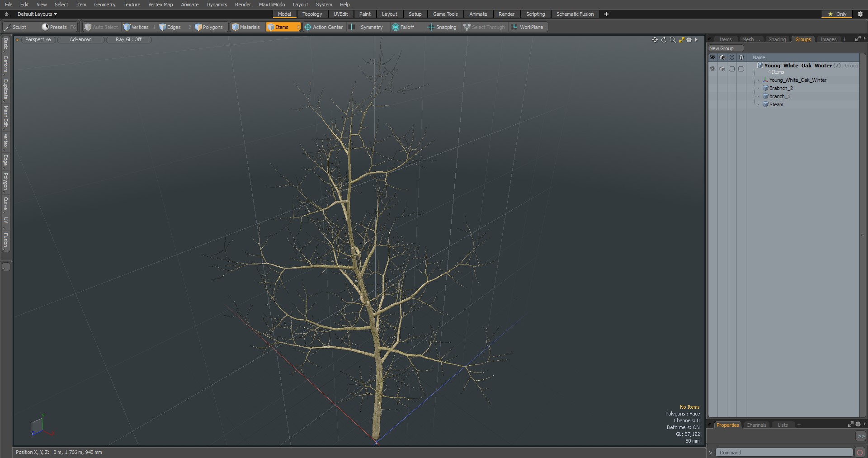Image resolution: width=868 pixels, height=458 pixels.
Task: Add a new layout tab with plus
Action: pyautogui.click(x=606, y=14)
